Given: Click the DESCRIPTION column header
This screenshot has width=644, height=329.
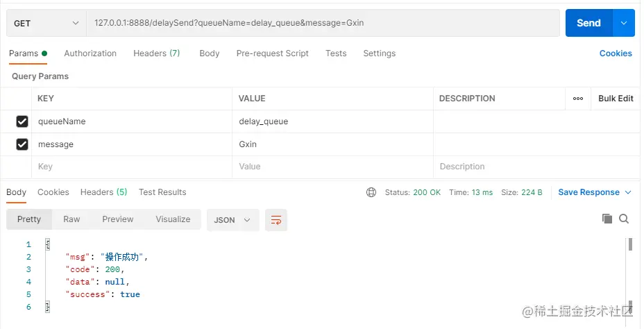Looking at the screenshot, I should [x=467, y=99].
